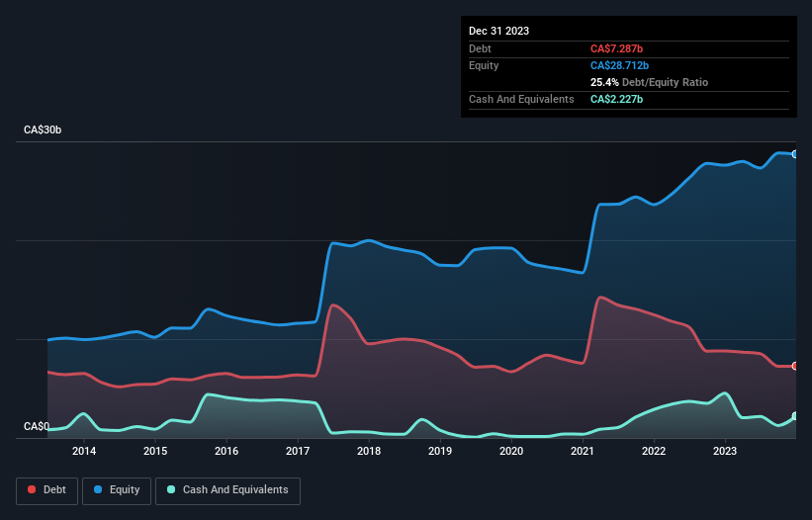Click tooltip Cash And Equivalents row label

[x=521, y=99]
